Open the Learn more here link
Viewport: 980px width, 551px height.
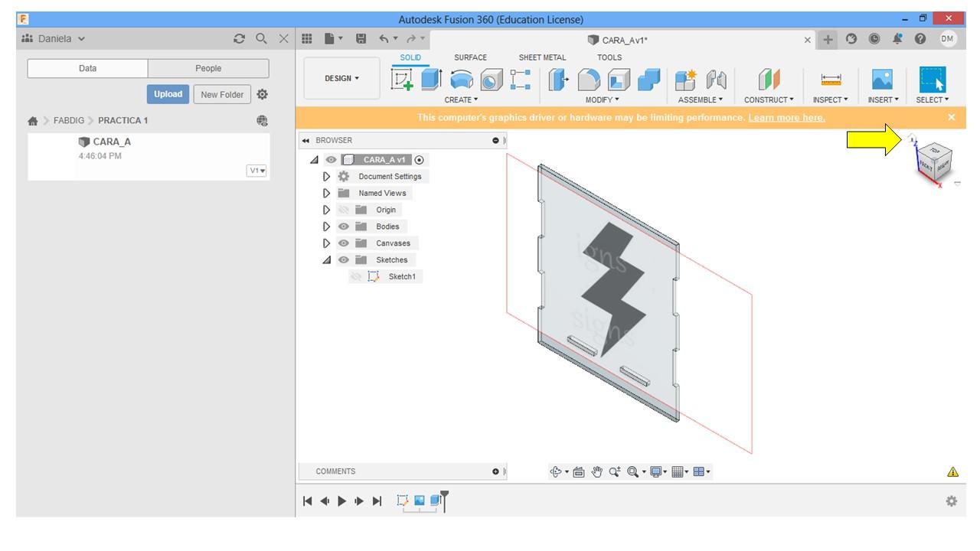(x=786, y=117)
